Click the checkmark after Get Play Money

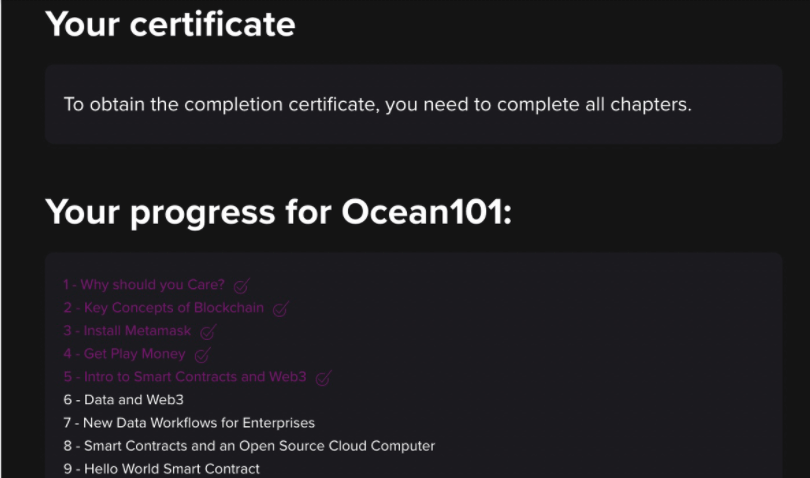[x=202, y=355]
